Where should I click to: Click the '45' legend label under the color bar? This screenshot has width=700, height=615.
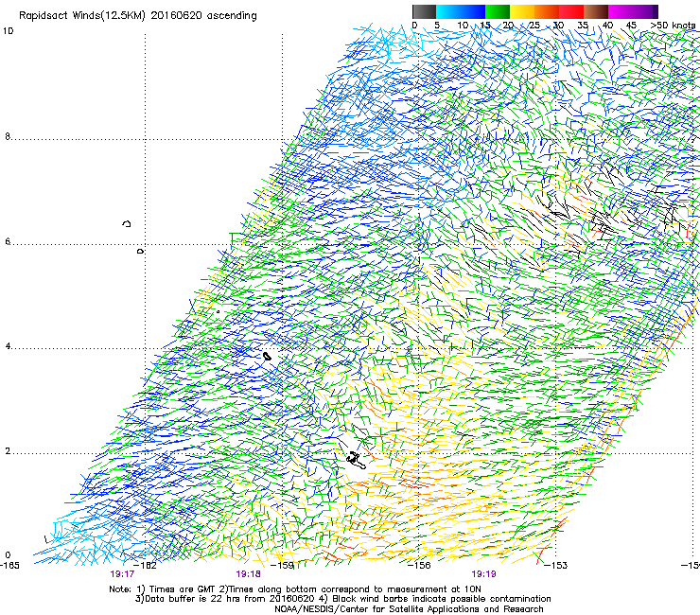(631, 26)
